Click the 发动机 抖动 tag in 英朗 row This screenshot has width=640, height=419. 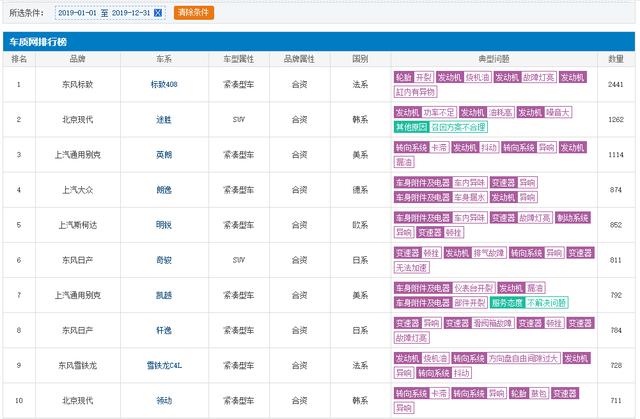tap(475, 147)
